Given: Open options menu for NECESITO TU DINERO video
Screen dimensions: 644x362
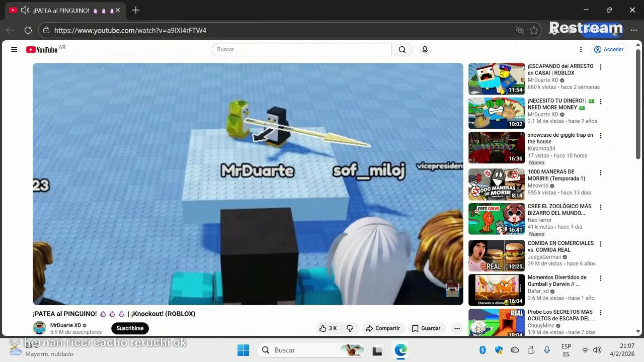Looking at the screenshot, I should [x=600, y=102].
